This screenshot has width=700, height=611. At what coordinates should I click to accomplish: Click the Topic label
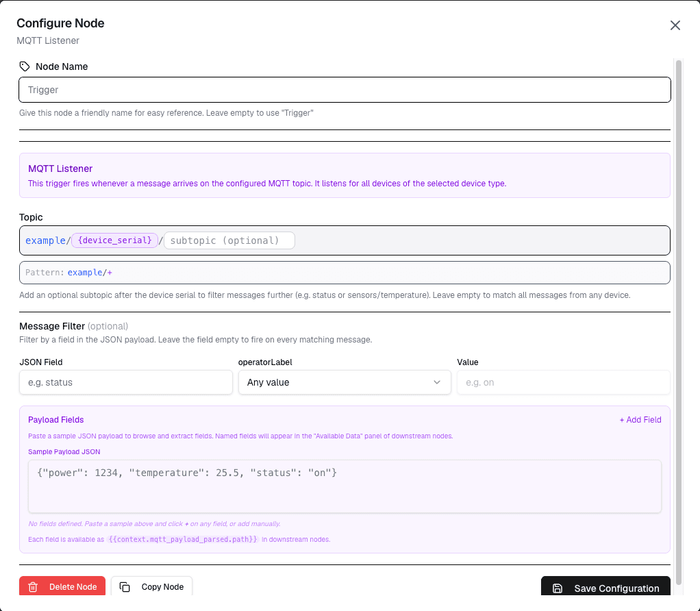point(31,217)
